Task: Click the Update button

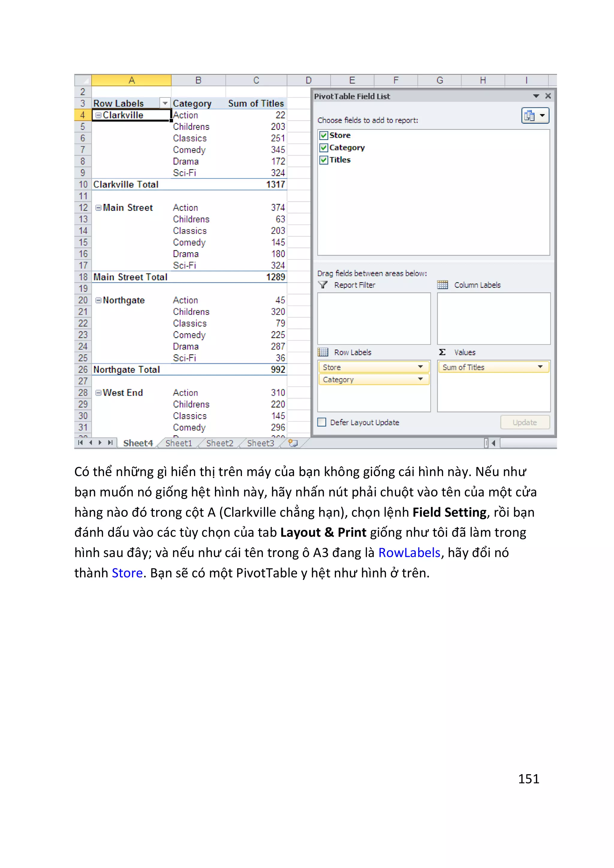Action: pyautogui.click(x=525, y=422)
